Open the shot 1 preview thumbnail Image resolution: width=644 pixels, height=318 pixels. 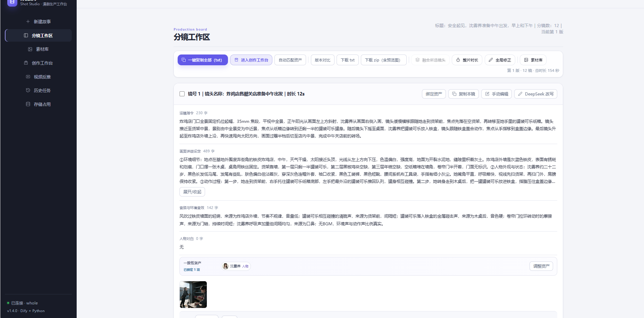pyautogui.click(x=193, y=295)
